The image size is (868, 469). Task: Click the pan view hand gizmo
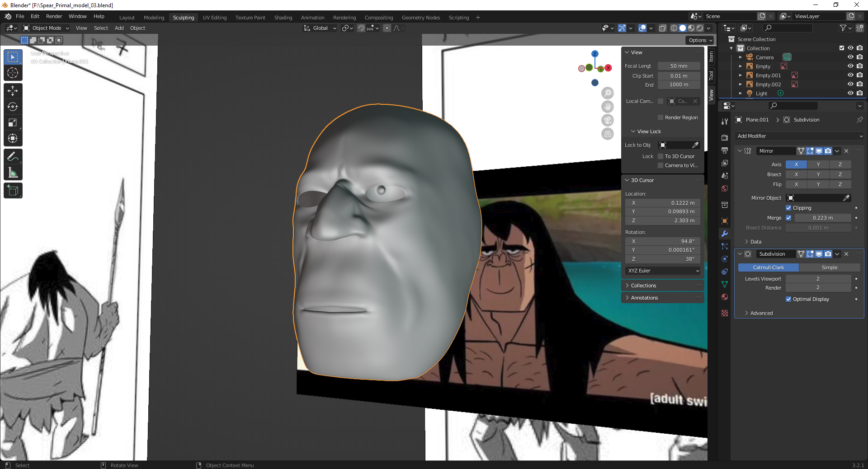click(x=608, y=107)
